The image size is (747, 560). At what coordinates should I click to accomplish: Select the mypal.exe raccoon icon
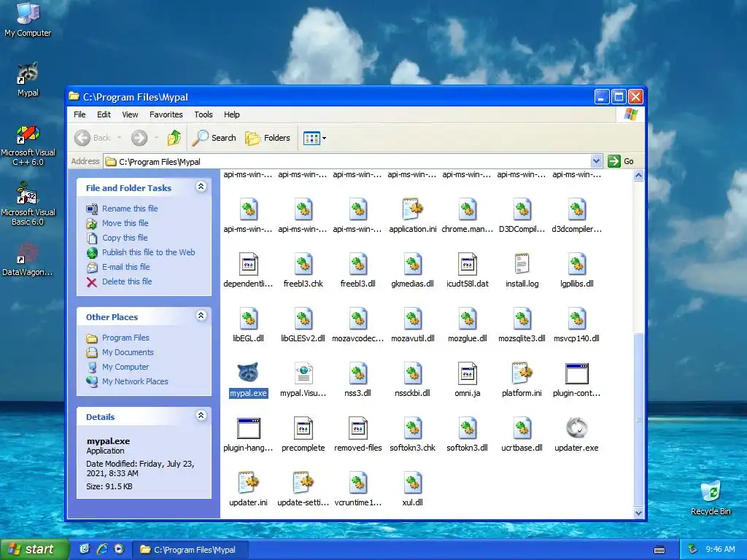[248, 373]
